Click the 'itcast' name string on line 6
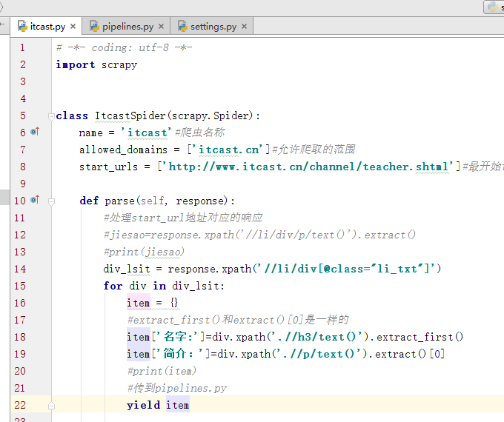Viewport: 504px width, 422px height. click(x=146, y=133)
